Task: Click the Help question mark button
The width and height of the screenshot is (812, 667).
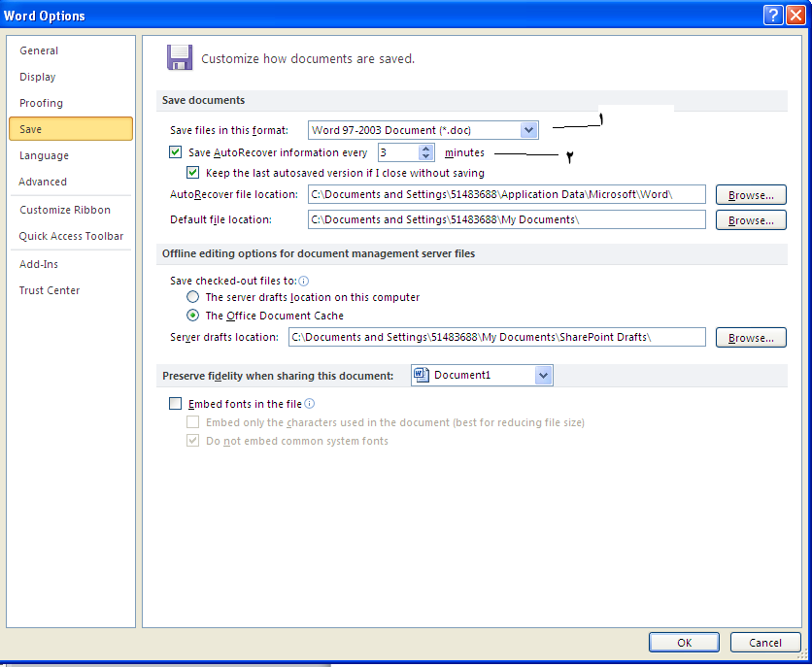Action: point(773,16)
